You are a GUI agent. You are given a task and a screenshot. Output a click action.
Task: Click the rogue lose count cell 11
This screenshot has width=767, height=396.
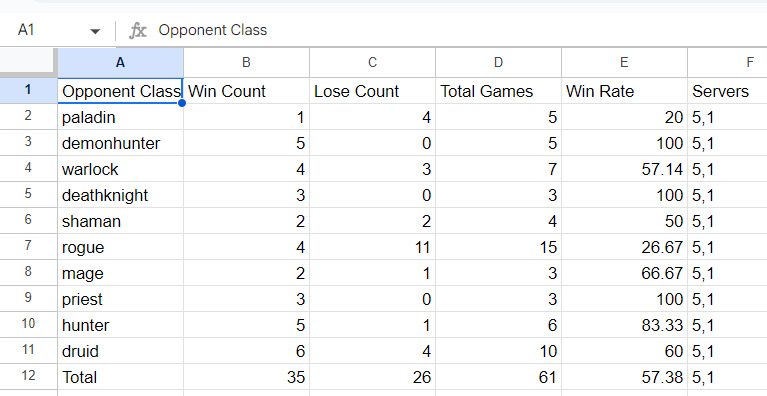[x=372, y=247]
